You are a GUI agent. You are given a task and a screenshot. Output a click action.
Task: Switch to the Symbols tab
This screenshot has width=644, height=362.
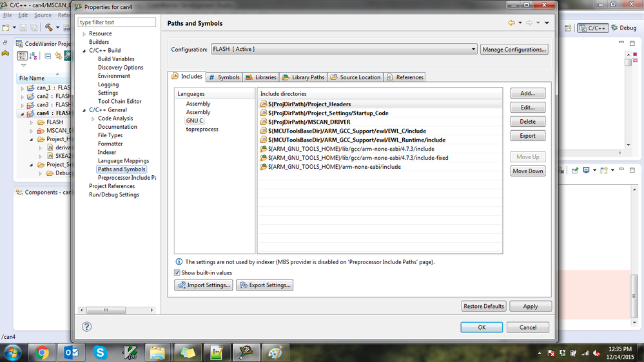pyautogui.click(x=224, y=77)
